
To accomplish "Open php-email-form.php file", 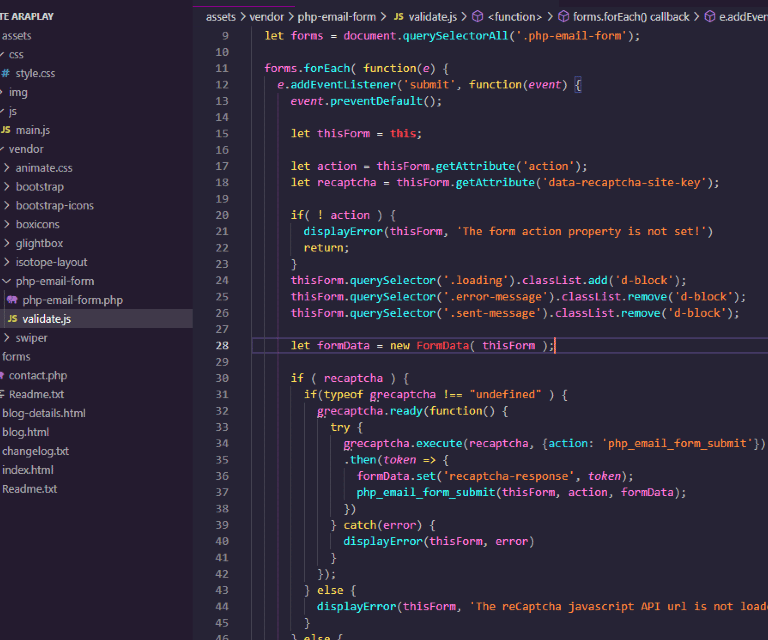I will (72, 300).
